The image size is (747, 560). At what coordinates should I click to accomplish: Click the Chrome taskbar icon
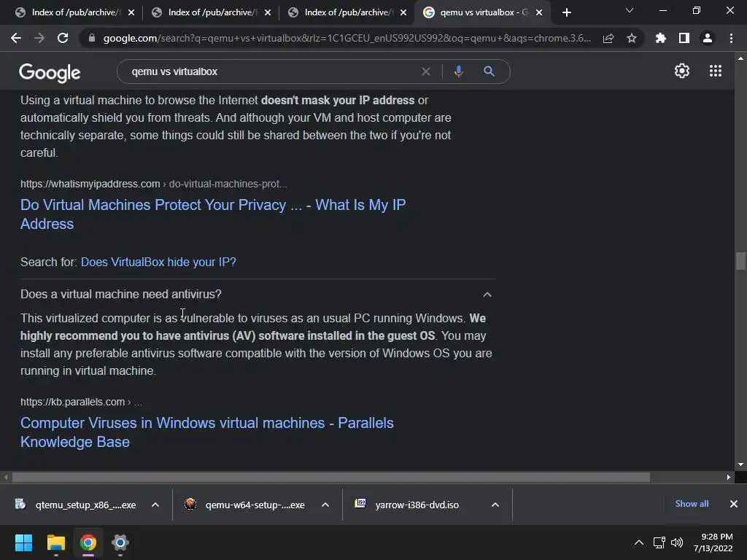88,542
